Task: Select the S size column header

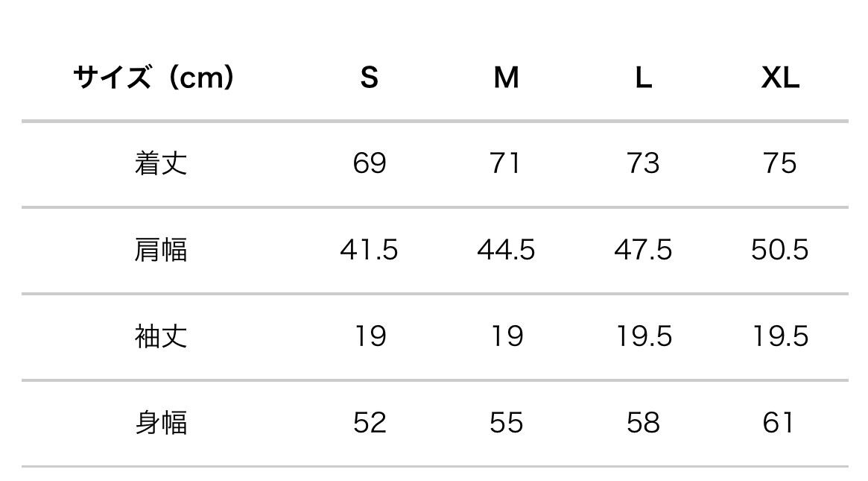Action: coord(369,77)
